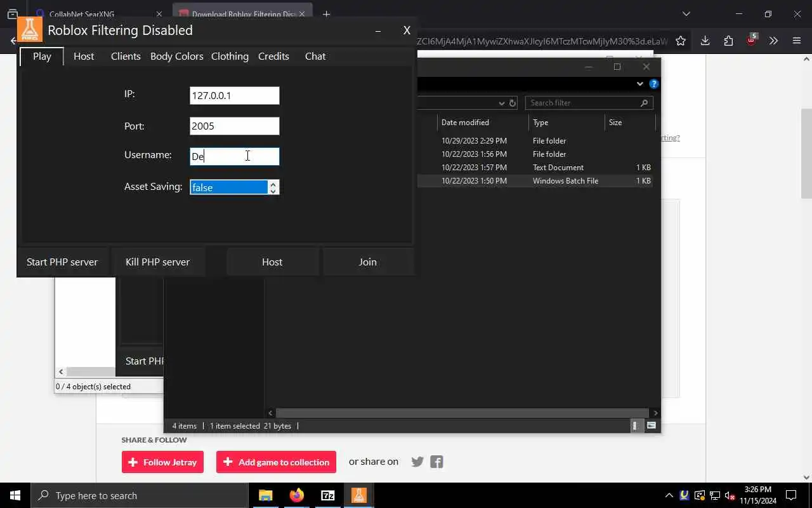Screen dimensions: 812x508
Task: Open the notification center icon
Action: click(x=791, y=495)
